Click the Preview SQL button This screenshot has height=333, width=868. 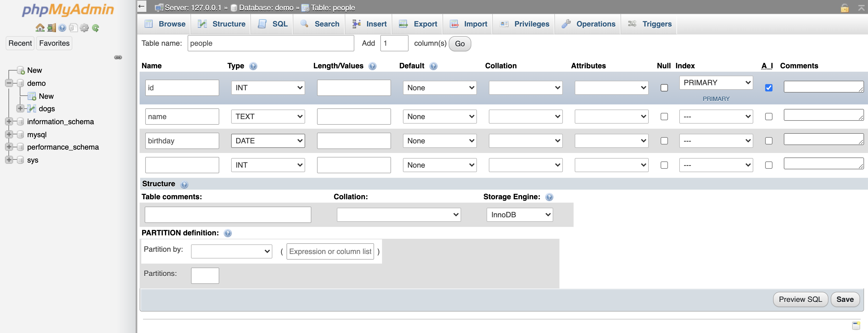tap(800, 299)
